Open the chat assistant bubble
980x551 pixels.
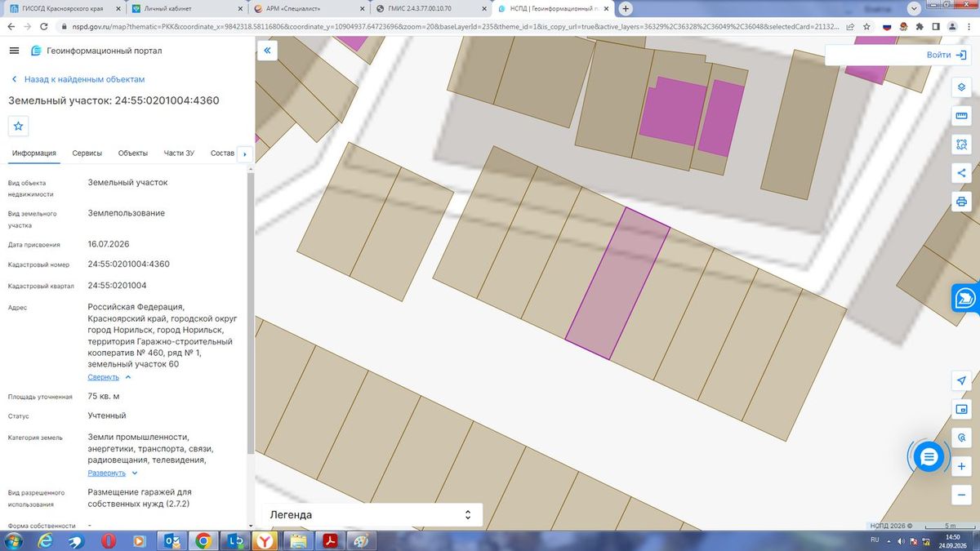click(x=928, y=457)
